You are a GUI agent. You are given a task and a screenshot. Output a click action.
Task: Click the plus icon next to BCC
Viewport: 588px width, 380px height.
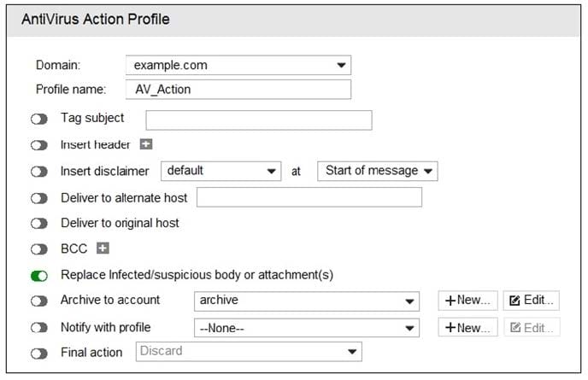(x=103, y=248)
